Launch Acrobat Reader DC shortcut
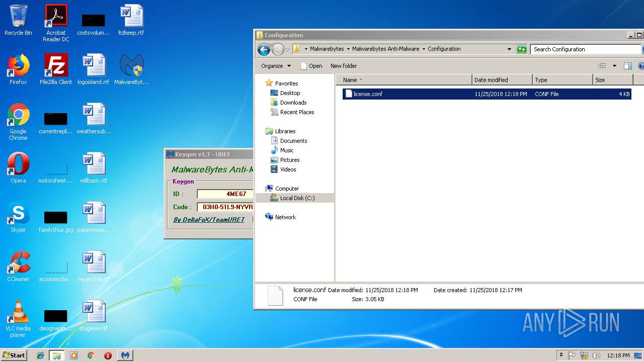This screenshot has height=362, width=644. coord(56,23)
